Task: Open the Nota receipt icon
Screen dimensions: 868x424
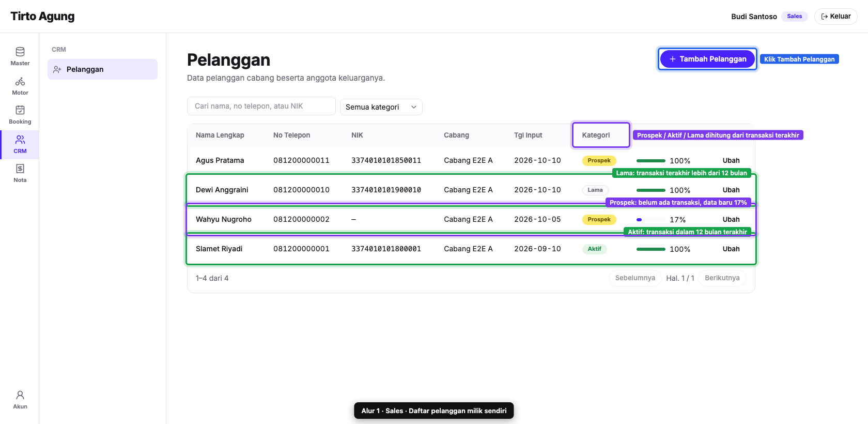Action: coord(20,169)
